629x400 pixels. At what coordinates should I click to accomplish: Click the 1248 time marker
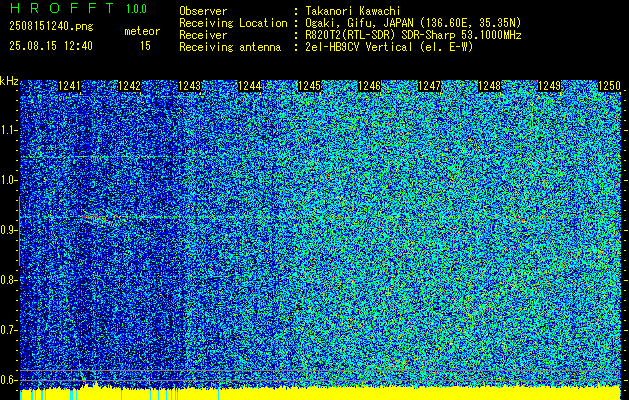(489, 86)
